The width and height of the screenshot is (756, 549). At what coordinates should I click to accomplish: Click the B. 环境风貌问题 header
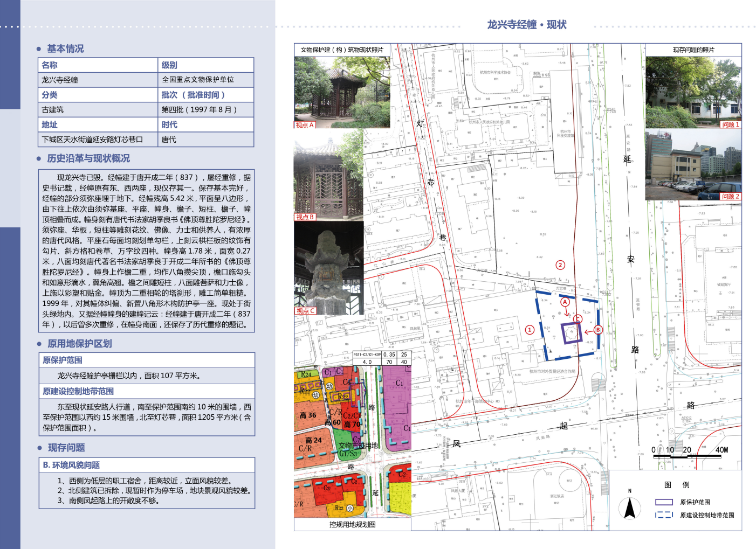pyautogui.click(x=147, y=465)
